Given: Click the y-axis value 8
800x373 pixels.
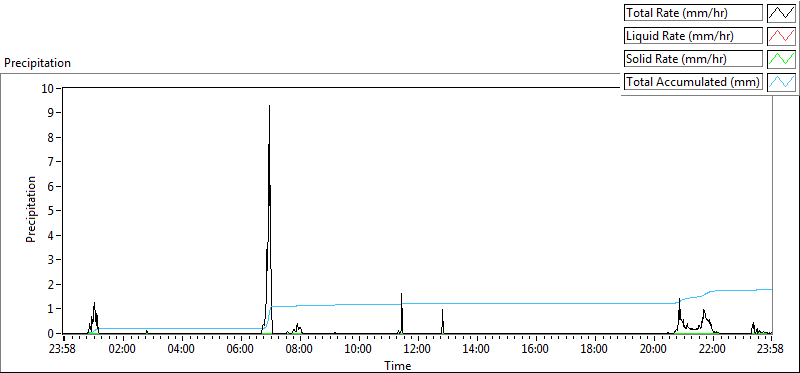Looking at the screenshot, I should (51, 137).
